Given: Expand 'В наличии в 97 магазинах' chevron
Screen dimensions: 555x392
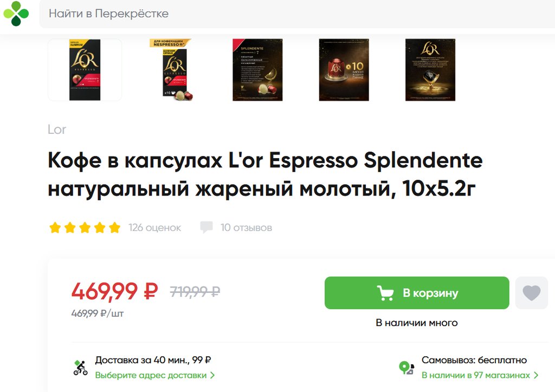Looking at the screenshot, I should point(536,375).
